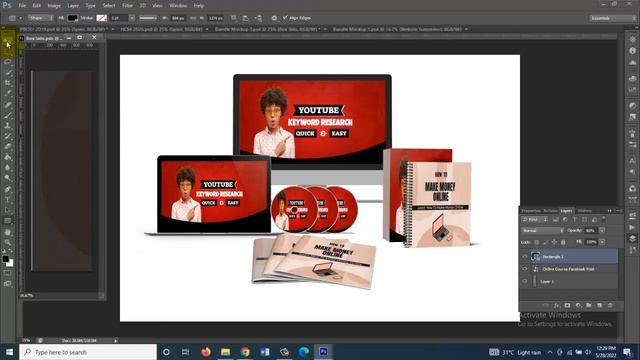Click the Fill color swatch

coord(72,18)
